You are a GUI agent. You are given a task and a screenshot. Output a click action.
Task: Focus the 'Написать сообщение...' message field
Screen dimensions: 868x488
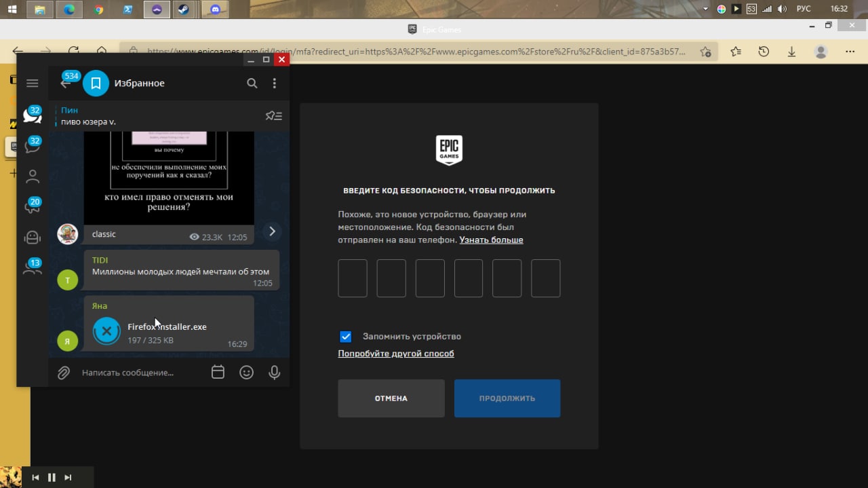pos(127,373)
